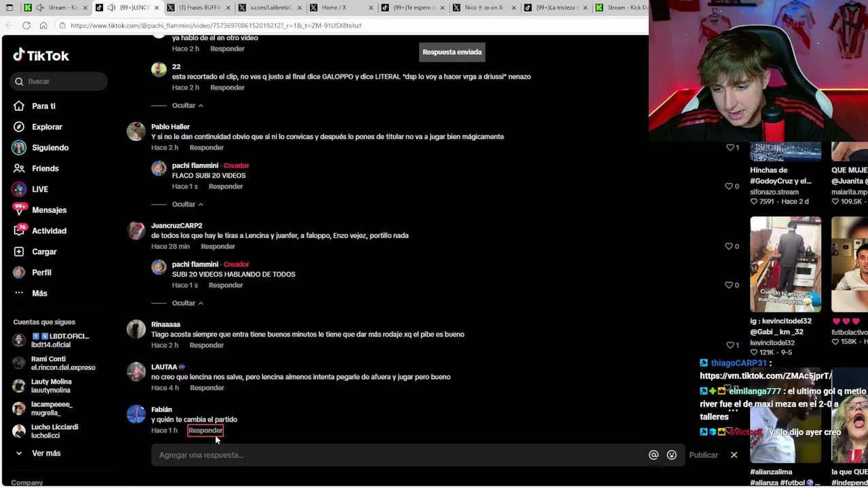
Task: Click the browser address bar URL
Action: point(216,26)
